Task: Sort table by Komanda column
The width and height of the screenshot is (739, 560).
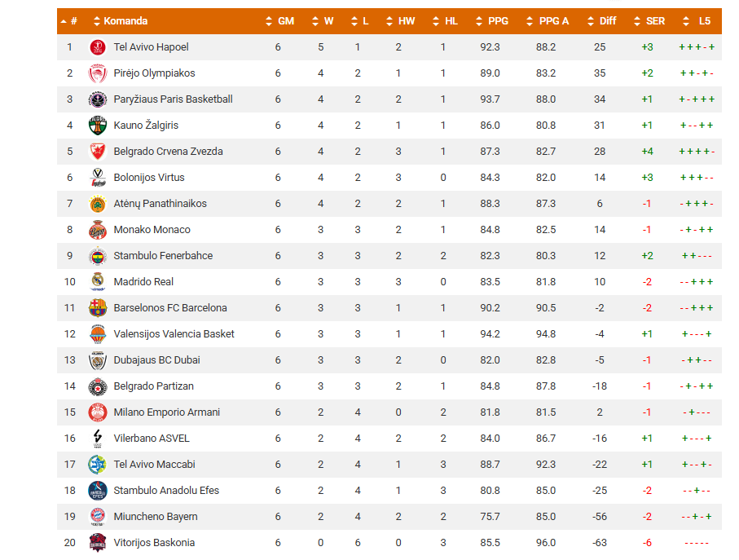Action: (125, 21)
